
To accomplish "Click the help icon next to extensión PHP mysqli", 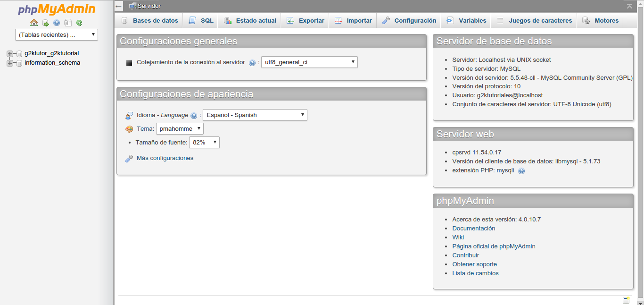I will tap(521, 171).
